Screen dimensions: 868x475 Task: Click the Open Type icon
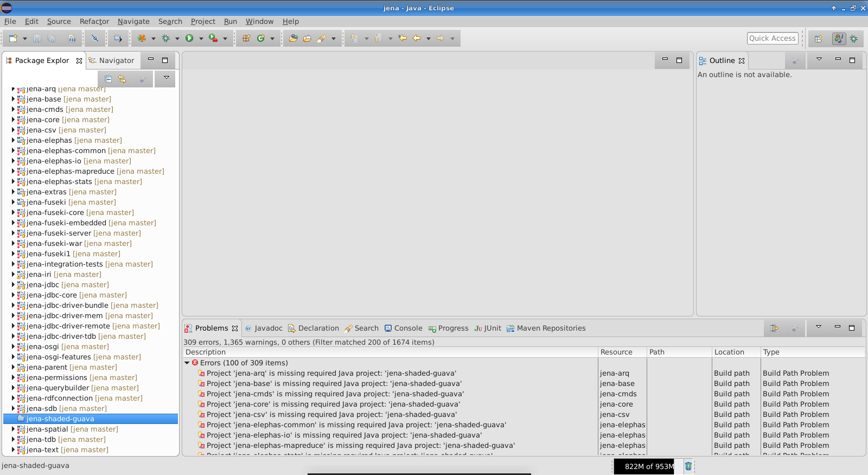293,39
